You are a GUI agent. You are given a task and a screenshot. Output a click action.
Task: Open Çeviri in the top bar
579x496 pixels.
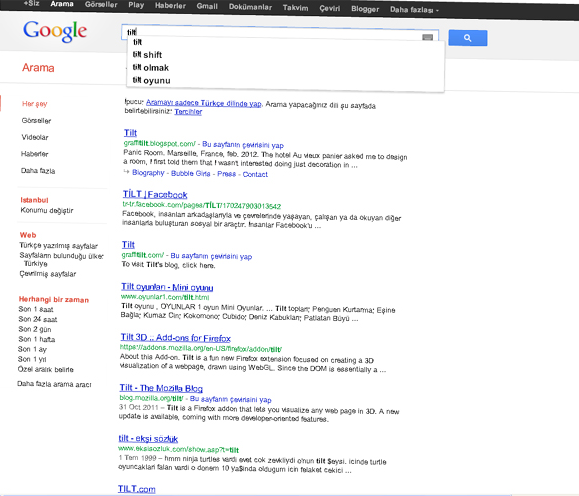click(329, 8)
